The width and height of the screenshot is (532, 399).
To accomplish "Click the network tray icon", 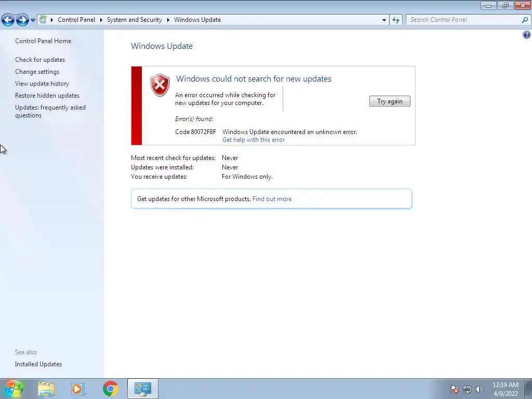I will click(467, 389).
